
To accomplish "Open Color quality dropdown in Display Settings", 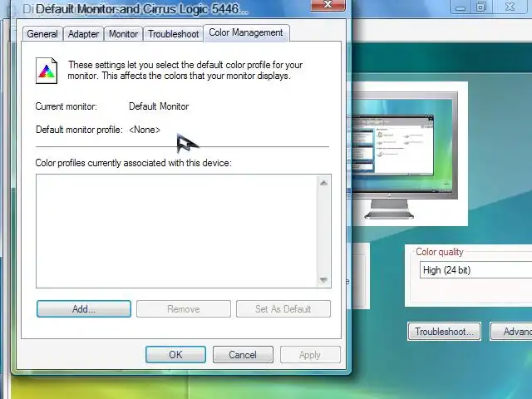I will click(x=475, y=270).
